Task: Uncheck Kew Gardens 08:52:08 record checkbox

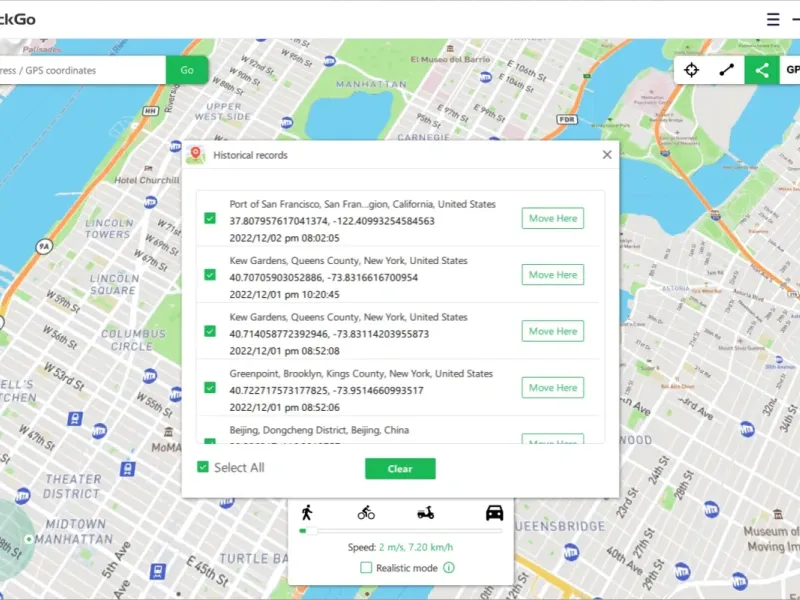Action: click(x=210, y=332)
